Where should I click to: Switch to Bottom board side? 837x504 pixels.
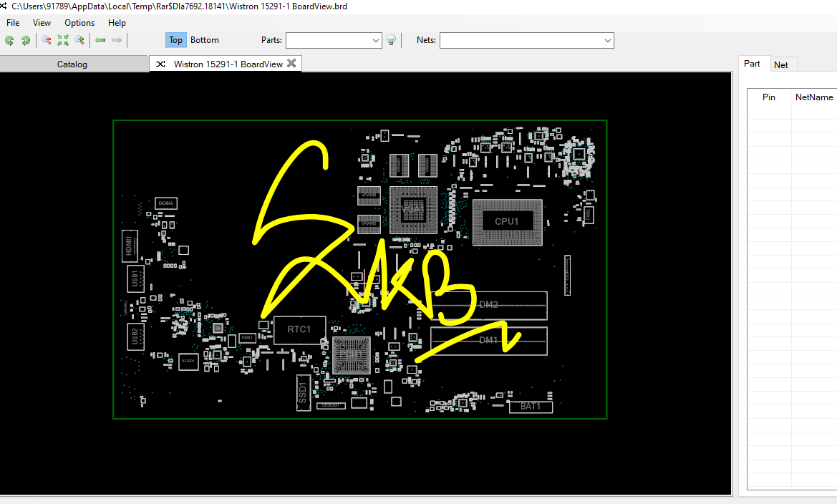205,40
